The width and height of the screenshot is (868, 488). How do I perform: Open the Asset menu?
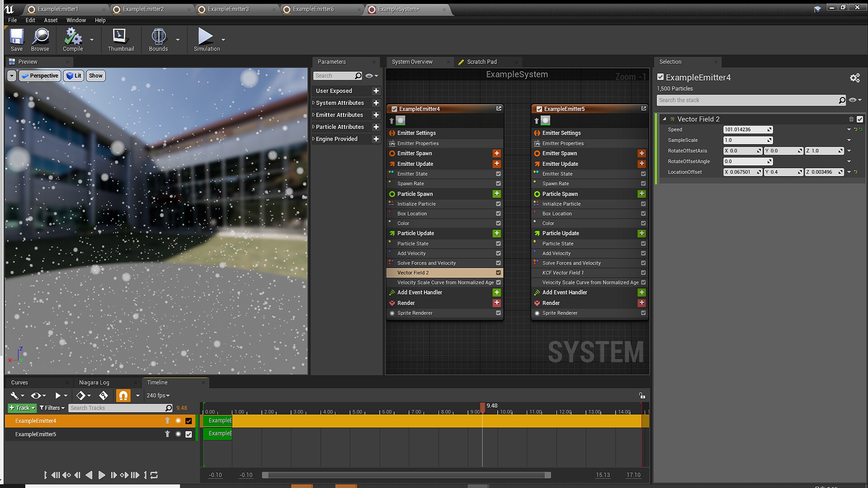coord(51,20)
